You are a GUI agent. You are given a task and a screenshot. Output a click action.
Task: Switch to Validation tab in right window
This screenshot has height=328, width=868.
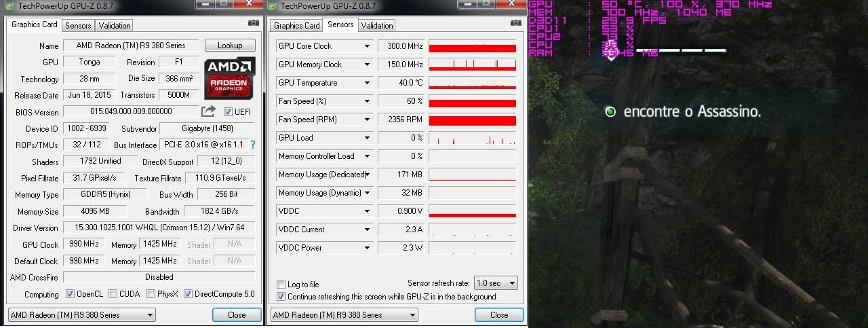(x=377, y=26)
